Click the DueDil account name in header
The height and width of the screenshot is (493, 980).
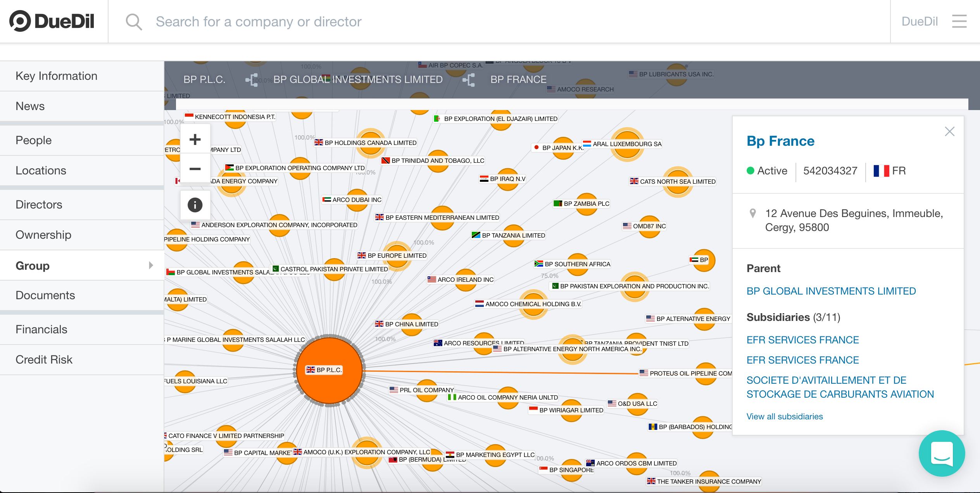coord(920,21)
